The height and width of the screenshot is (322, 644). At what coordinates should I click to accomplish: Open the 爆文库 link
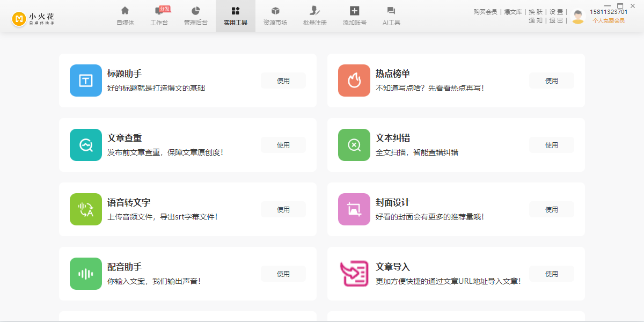(513, 12)
